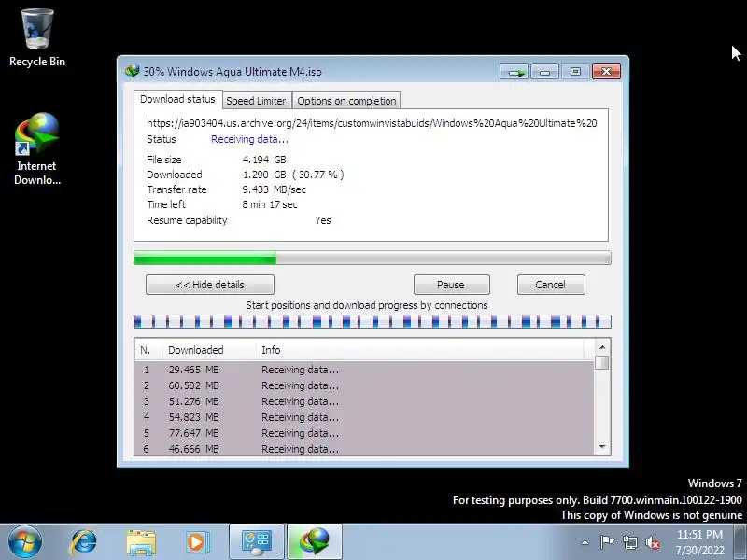
Task: Open the Recycle Bin desktop icon
Action: 37,38
